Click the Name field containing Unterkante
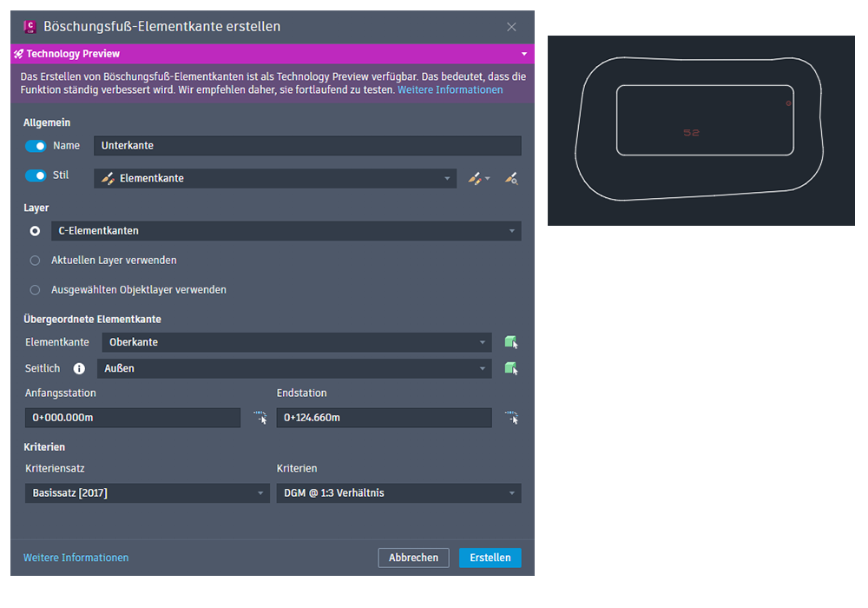Screen dimensions: 868x608 pos(307,146)
